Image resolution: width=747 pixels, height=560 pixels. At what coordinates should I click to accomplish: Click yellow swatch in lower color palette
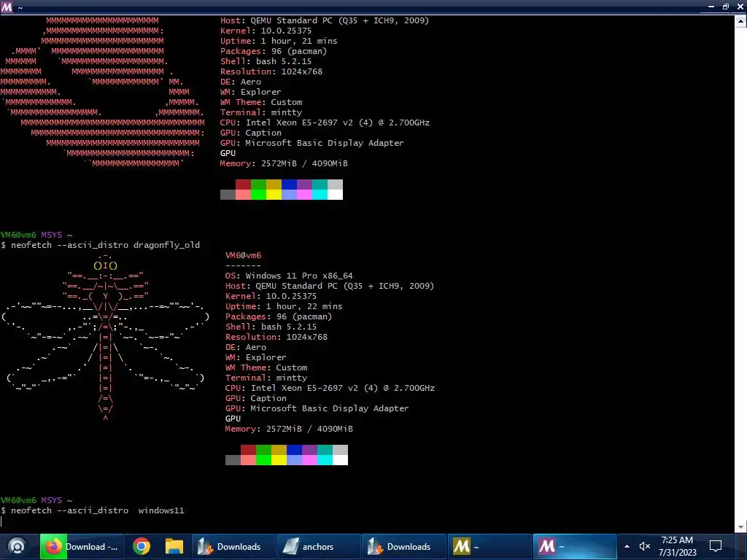tap(279, 460)
